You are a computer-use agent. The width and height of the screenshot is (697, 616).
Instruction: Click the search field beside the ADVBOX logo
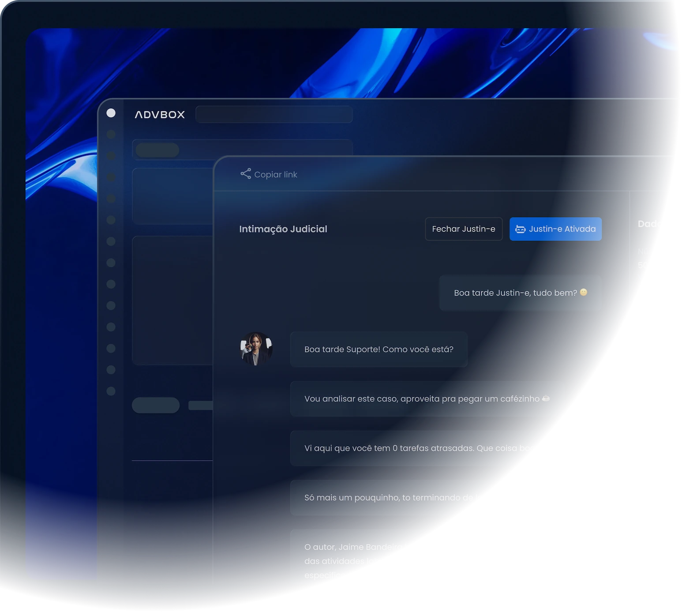click(274, 114)
